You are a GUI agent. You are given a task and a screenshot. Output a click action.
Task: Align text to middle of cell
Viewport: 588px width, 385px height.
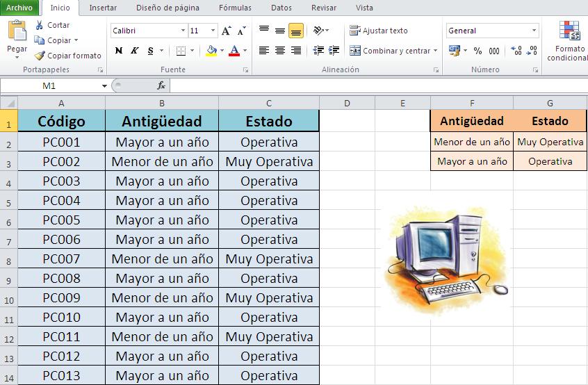(x=279, y=31)
